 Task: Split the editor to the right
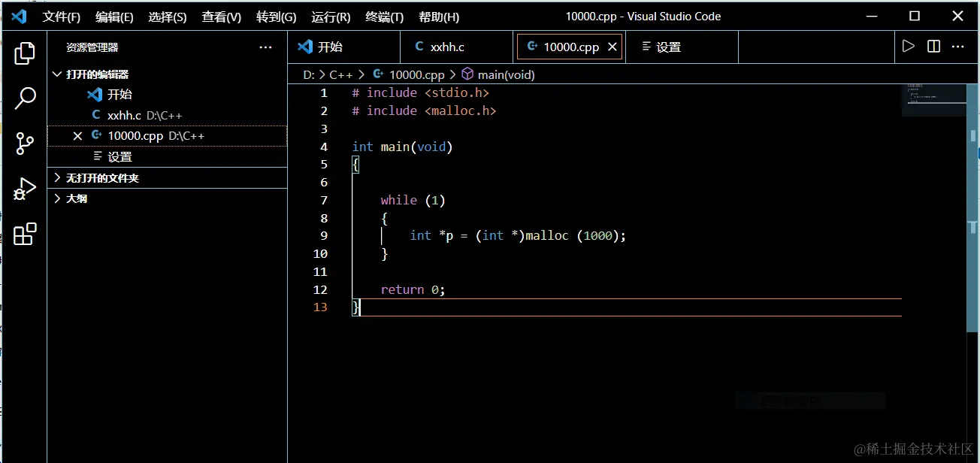point(933,47)
